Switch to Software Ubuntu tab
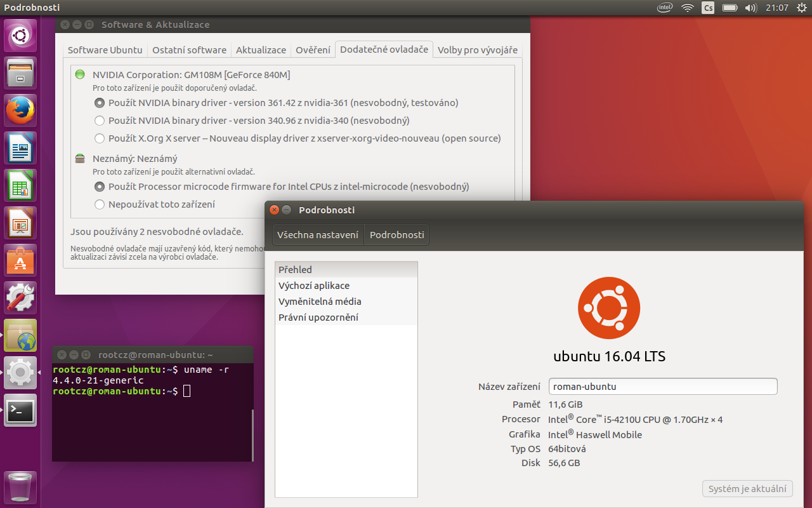812x508 pixels. pyautogui.click(x=105, y=50)
